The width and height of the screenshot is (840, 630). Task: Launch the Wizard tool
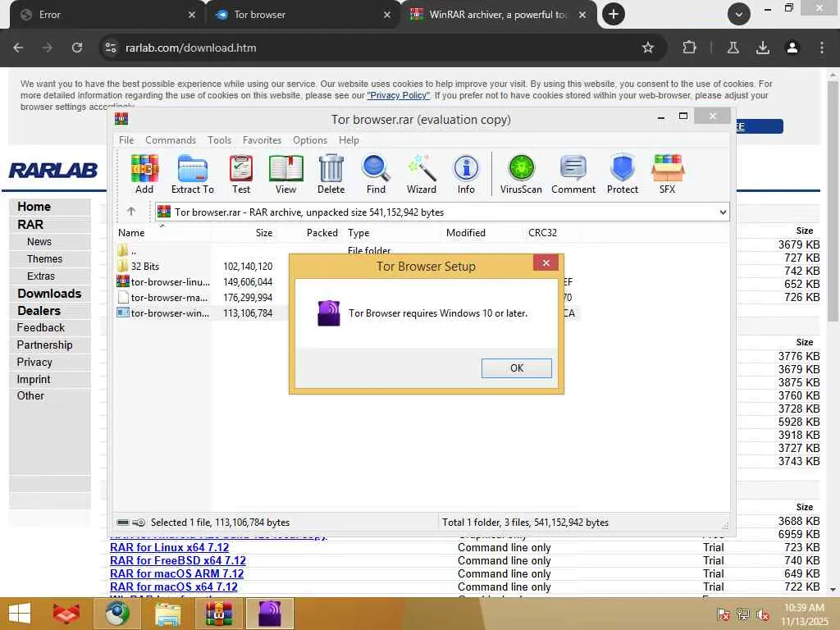(x=422, y=174)
